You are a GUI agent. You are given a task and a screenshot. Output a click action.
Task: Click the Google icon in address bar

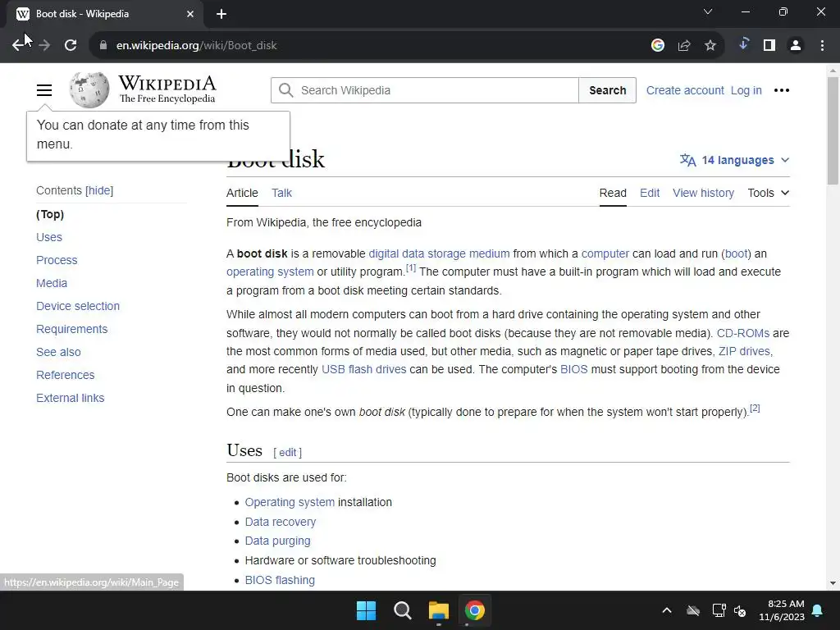658,46
